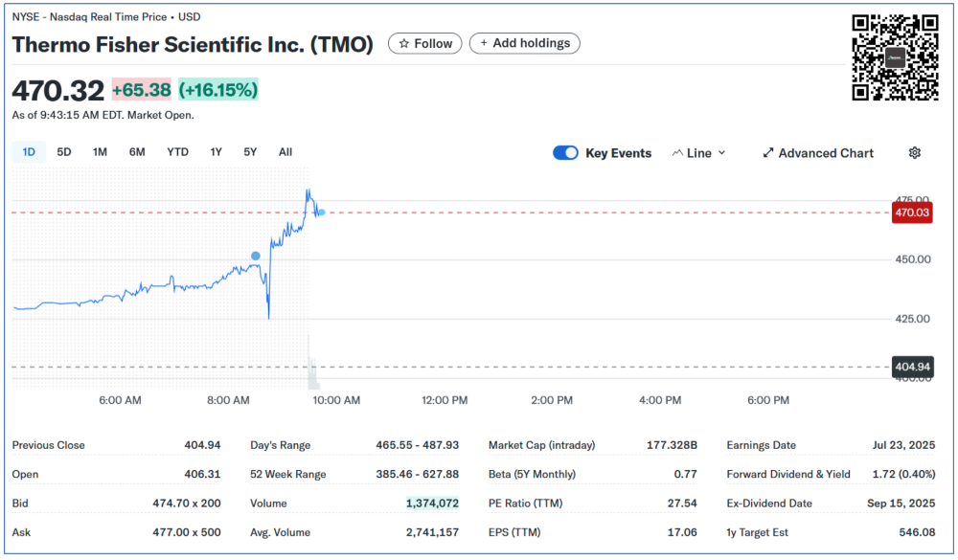The image size is (958, 560).
Task: Open chart settings gear icon
Action: pyautogui.click(x=915, y=152)
